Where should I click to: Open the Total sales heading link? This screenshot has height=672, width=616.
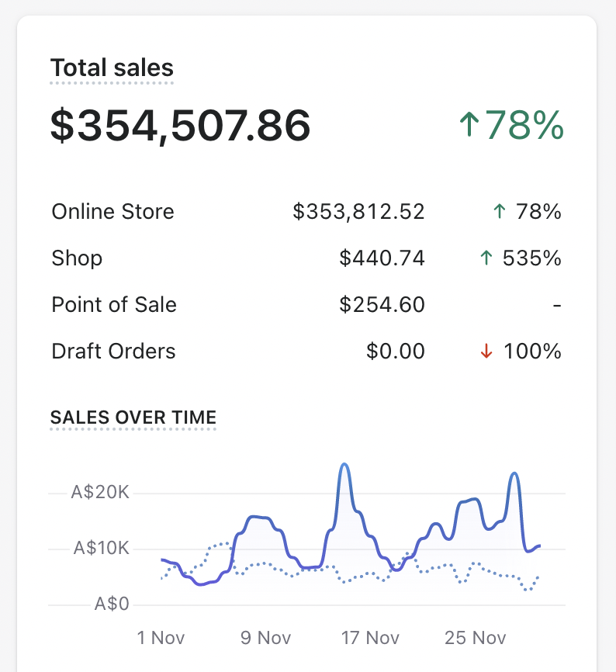112,68
